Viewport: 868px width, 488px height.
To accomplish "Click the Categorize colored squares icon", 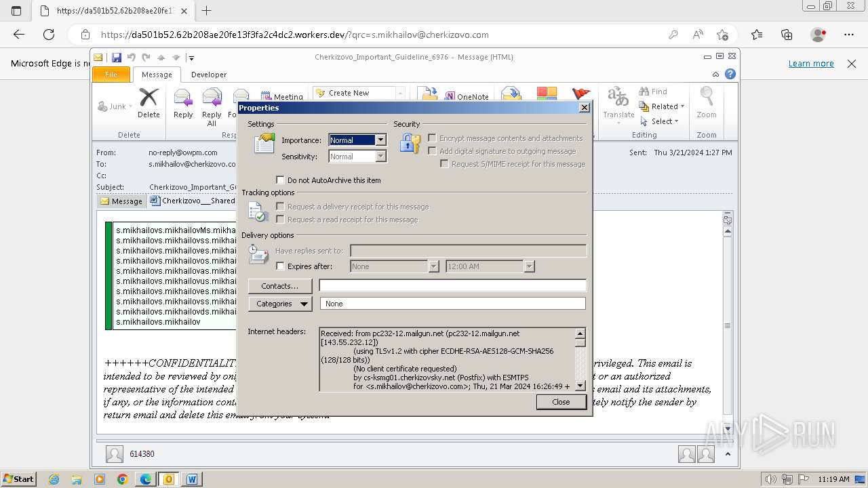I will pyautogui.click(x=547, y=94).
